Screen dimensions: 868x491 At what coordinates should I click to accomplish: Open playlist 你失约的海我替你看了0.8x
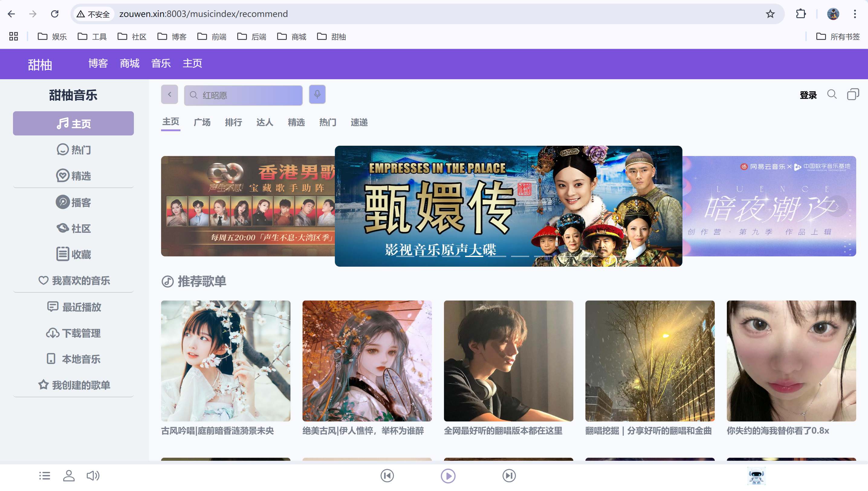pos(791,368)
